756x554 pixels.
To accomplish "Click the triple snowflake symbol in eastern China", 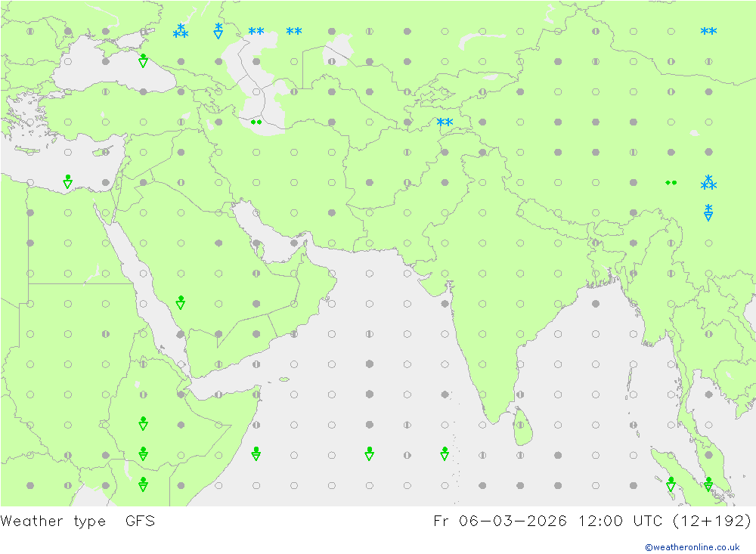I will [x=708, y=182].
